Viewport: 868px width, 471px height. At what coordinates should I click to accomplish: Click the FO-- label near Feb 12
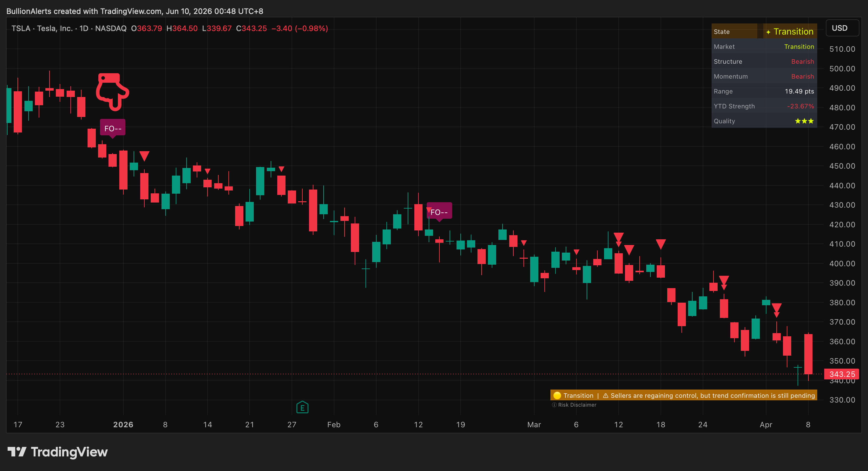point(439,212)
